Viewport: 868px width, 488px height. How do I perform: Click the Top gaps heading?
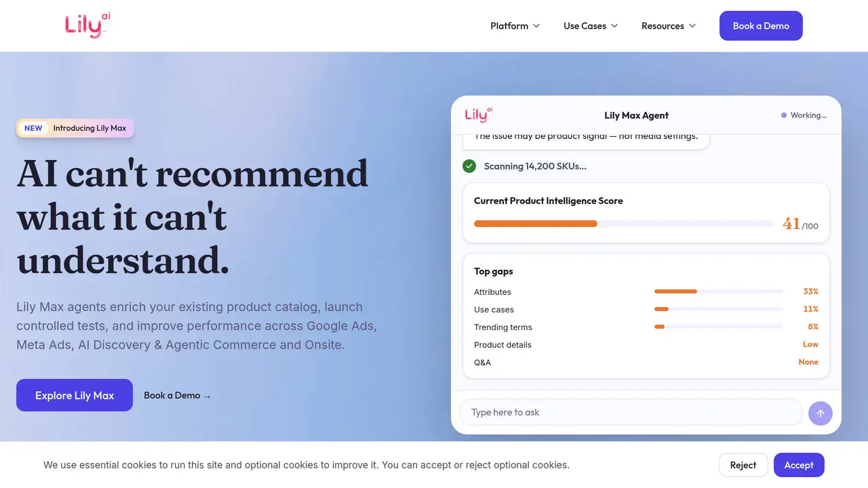pyautogui.click(x=494, y=271)
